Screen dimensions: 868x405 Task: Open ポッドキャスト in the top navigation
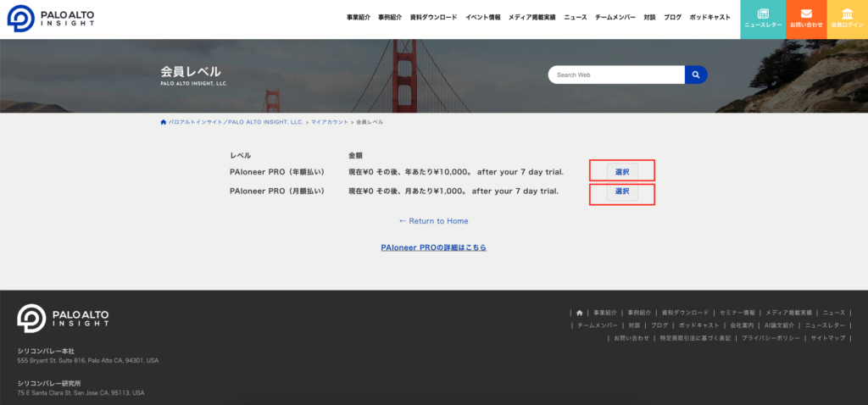coord(710,17)
